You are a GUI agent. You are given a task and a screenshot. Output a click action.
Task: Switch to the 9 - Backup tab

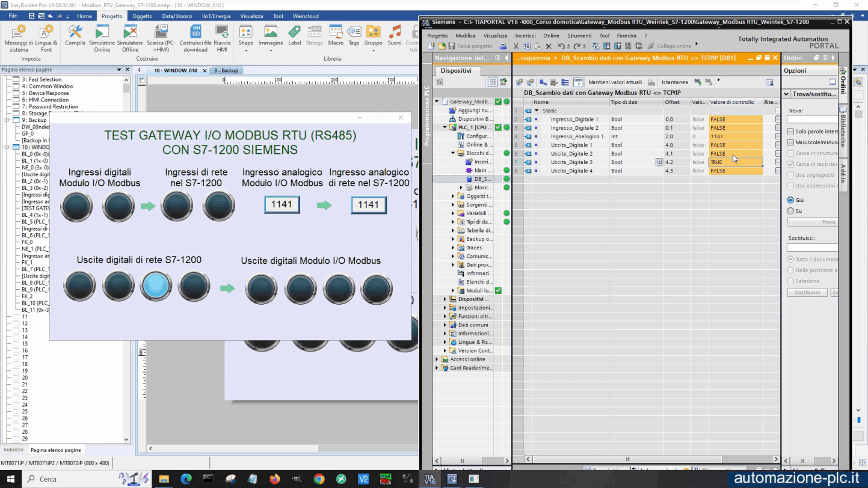point(226,70)
